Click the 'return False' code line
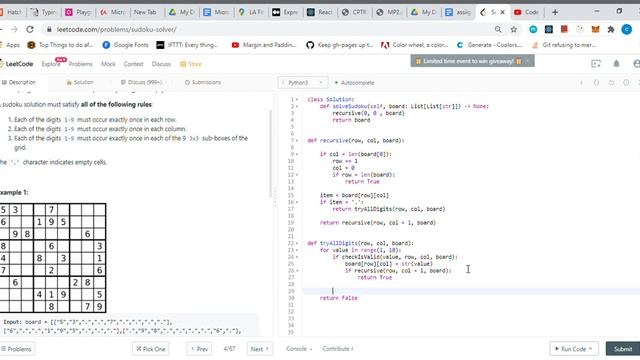This screenshot has width=640, height=360. (339, 298)
